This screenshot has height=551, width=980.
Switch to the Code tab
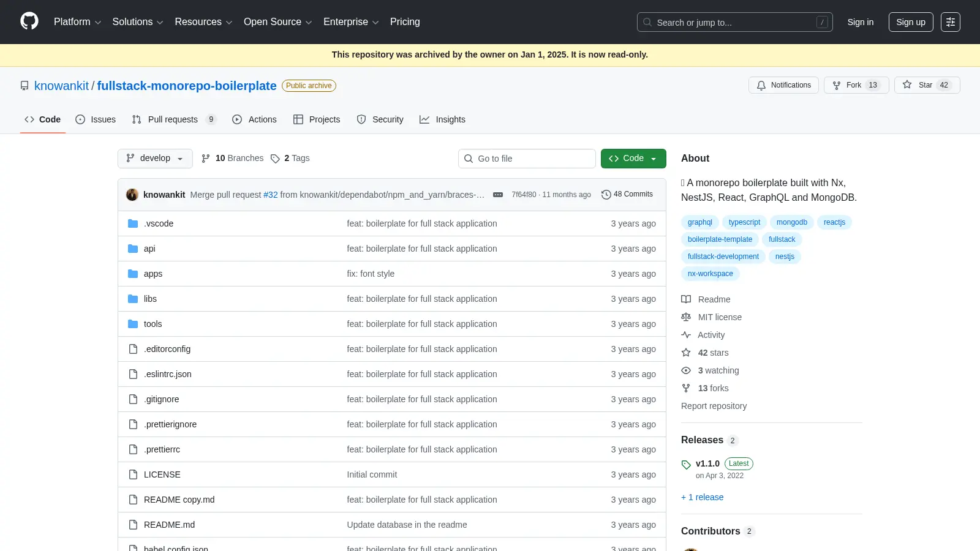click(43, 119)
